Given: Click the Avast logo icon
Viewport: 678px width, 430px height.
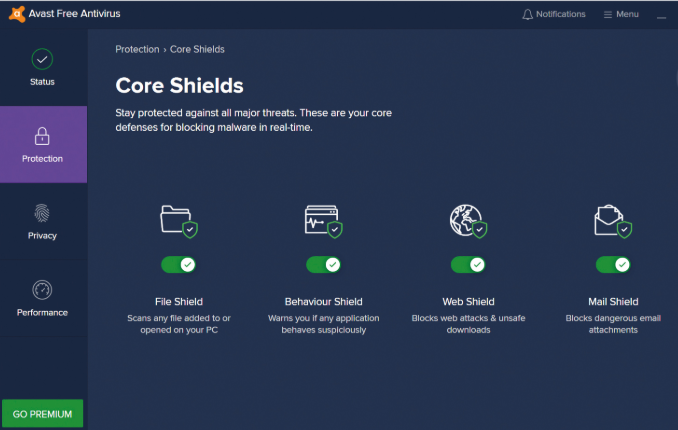Looking at the screenshot, I should [16, 14].
